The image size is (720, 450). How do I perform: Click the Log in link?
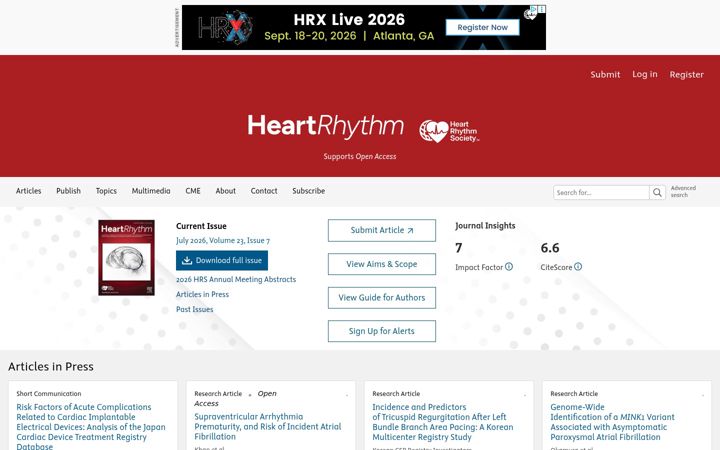point(645,74)
